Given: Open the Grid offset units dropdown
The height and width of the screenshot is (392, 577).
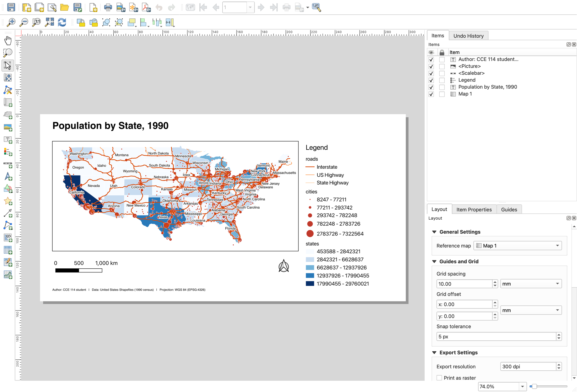Looking at the screenshot, I should click(x=531, y=310).
